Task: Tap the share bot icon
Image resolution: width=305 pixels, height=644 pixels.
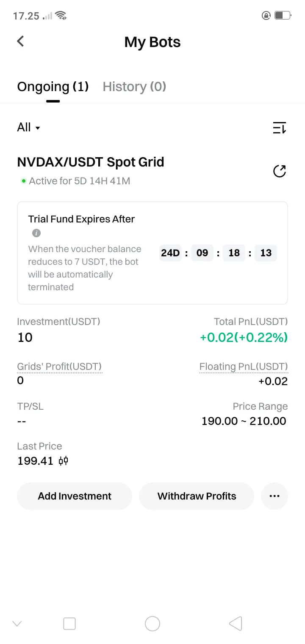Action: tap(279, 171)
